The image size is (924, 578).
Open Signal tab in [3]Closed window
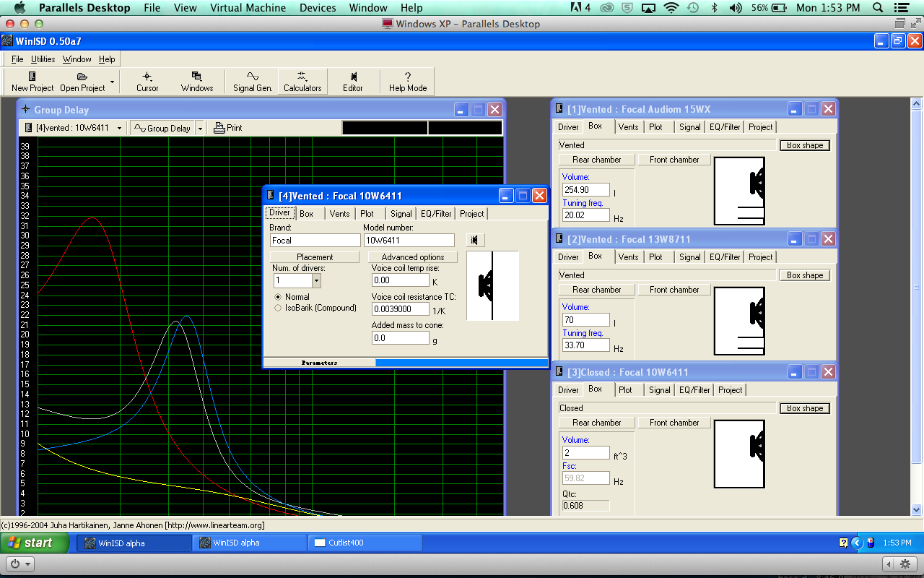click(x=659, y=389)
